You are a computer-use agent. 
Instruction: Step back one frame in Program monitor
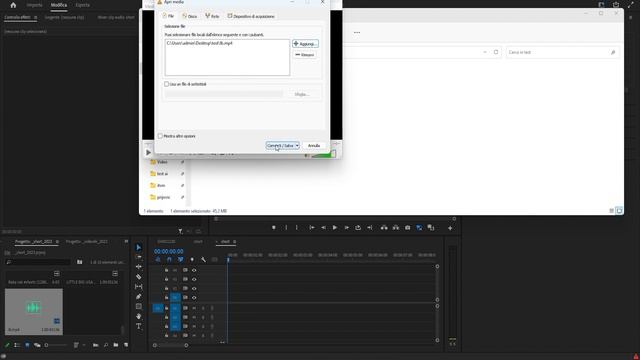point(323,228)
